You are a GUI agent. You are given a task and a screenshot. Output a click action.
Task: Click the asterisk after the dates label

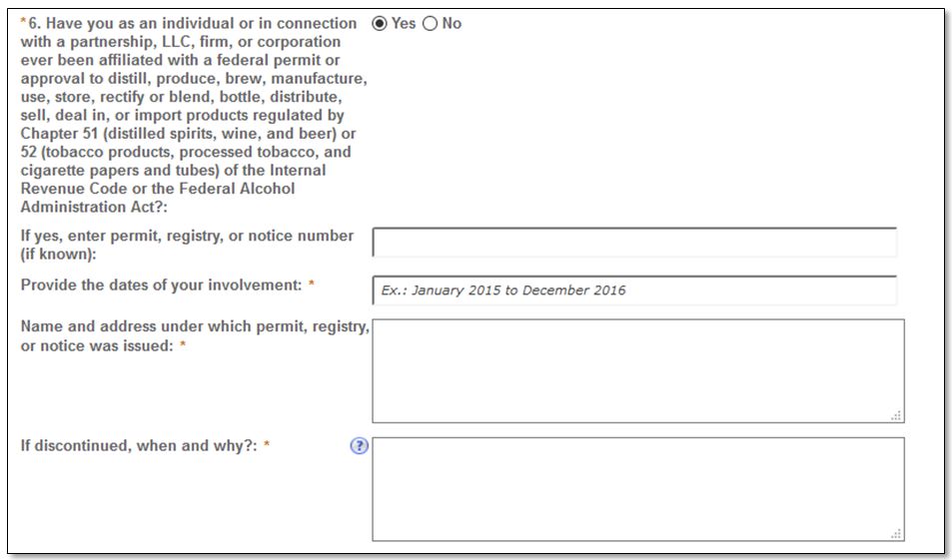[312, 285]
